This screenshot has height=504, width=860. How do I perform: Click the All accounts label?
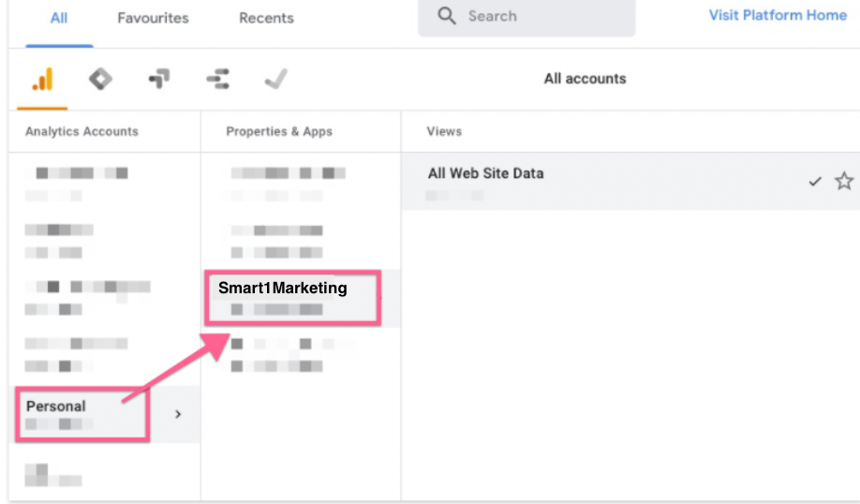tap(585, 79)
